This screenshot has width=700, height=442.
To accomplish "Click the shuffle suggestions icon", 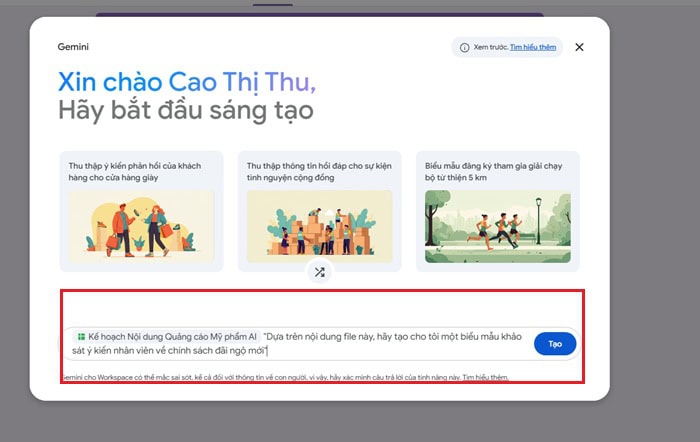I will point(320,272).
